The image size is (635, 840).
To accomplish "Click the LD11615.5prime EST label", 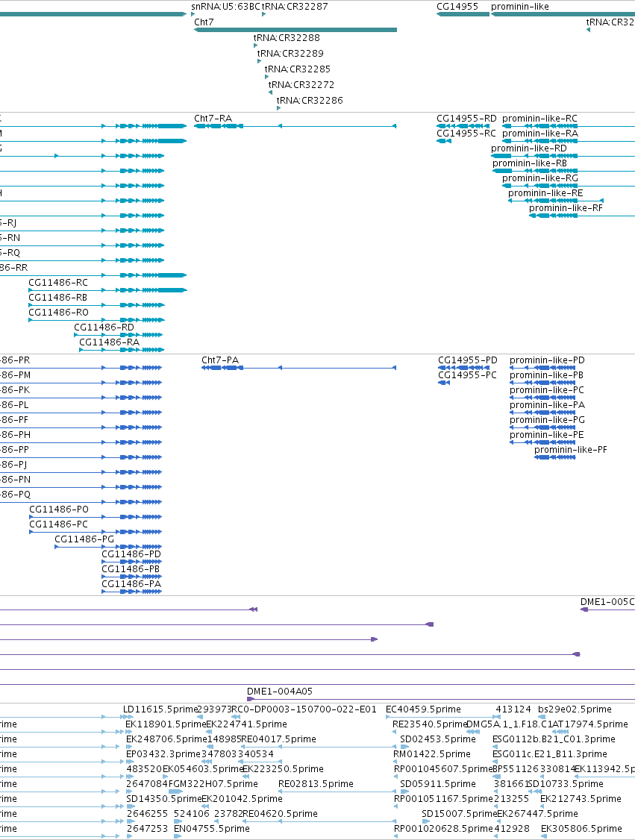I will pyautogui.click(x=160, y=709).
